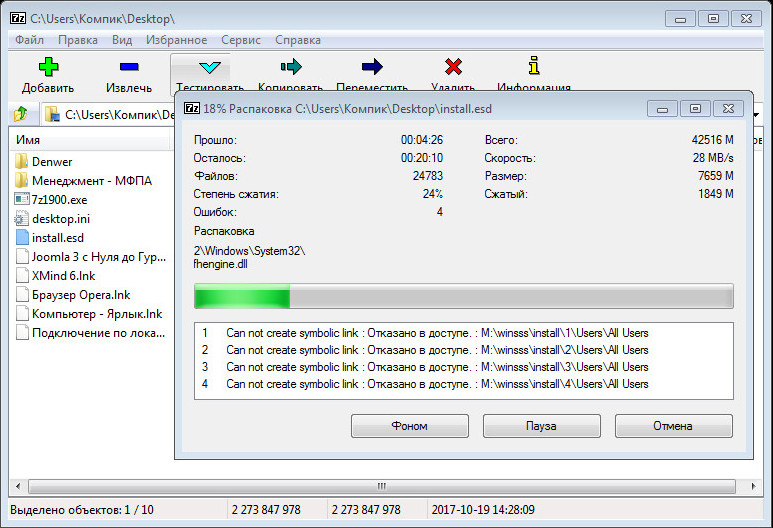Select the Denwer folder name
The height and width of the screenshot is (528, 773).
tap(52, 162)
